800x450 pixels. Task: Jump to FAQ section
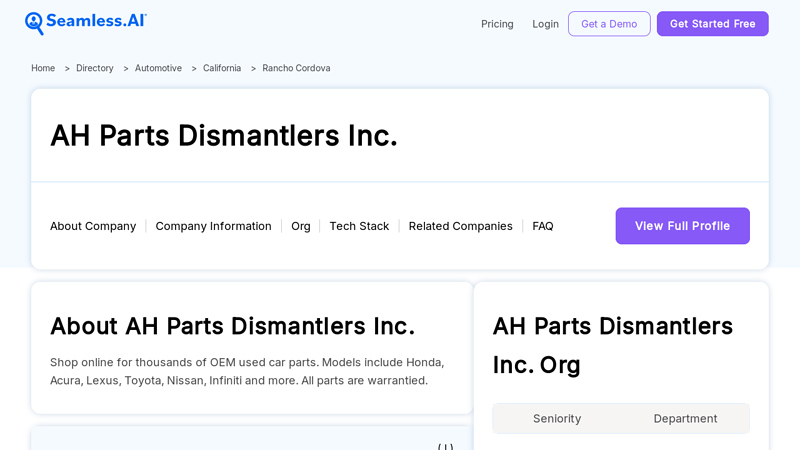[543, 226]
